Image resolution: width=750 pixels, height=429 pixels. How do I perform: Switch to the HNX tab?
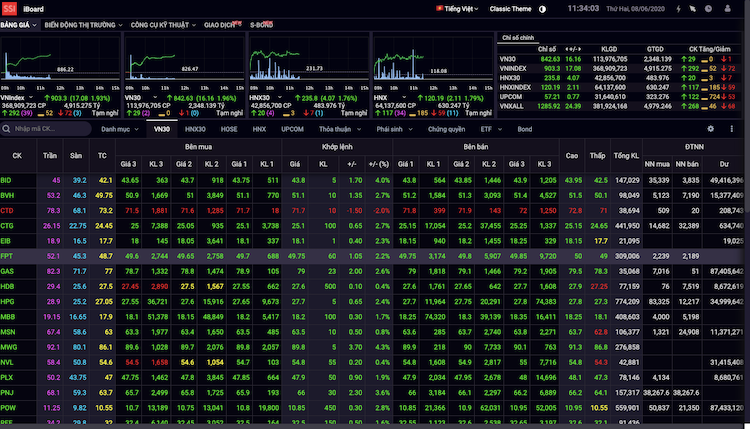point(259,129)
